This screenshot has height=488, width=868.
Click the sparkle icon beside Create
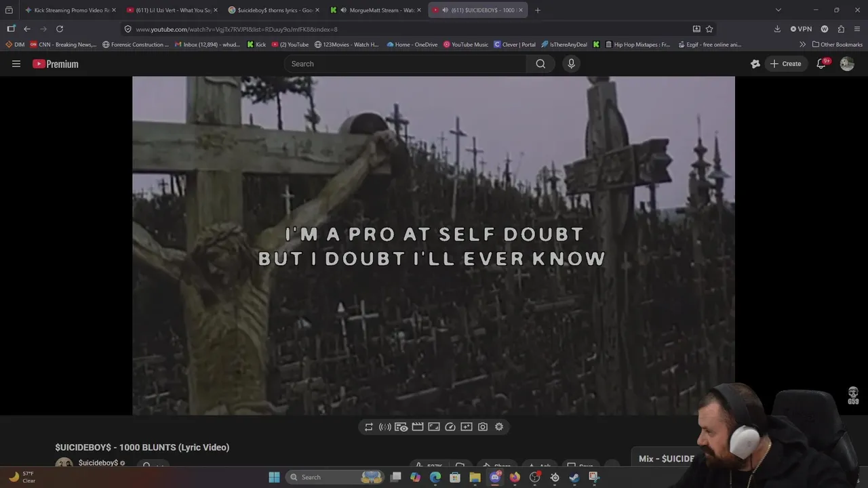point(755,64)
